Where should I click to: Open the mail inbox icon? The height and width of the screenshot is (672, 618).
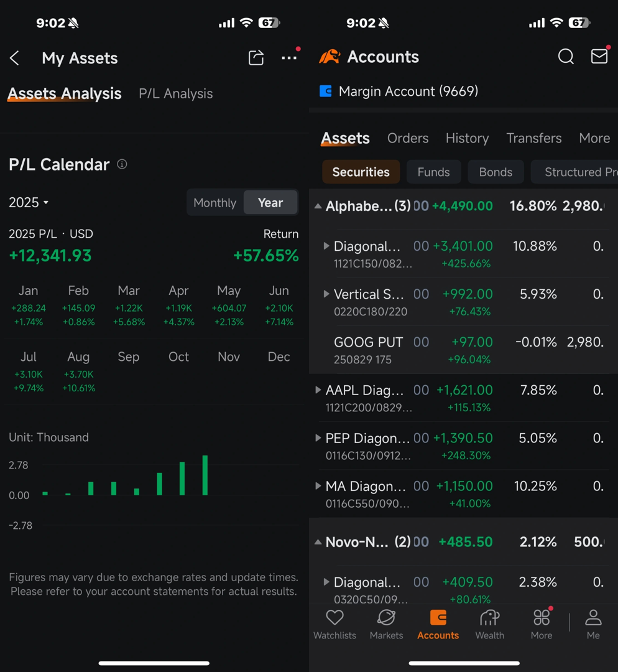click(599, 56)
